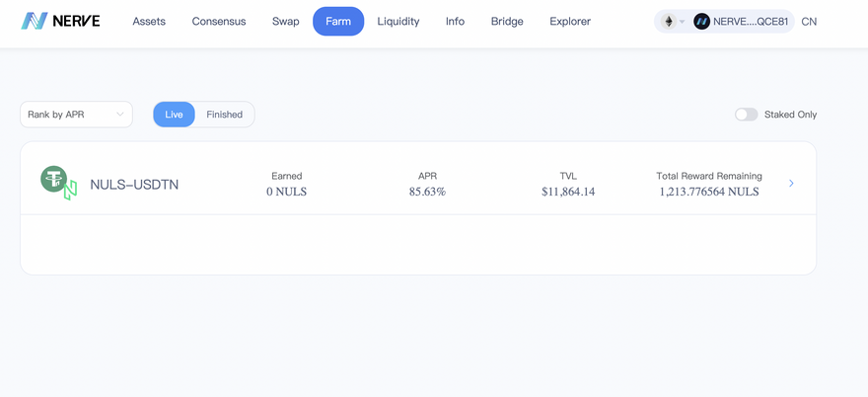Click the Nerve wallet avatar icon
This screenshot has height=397, width=868.
(x=702, y=22)
